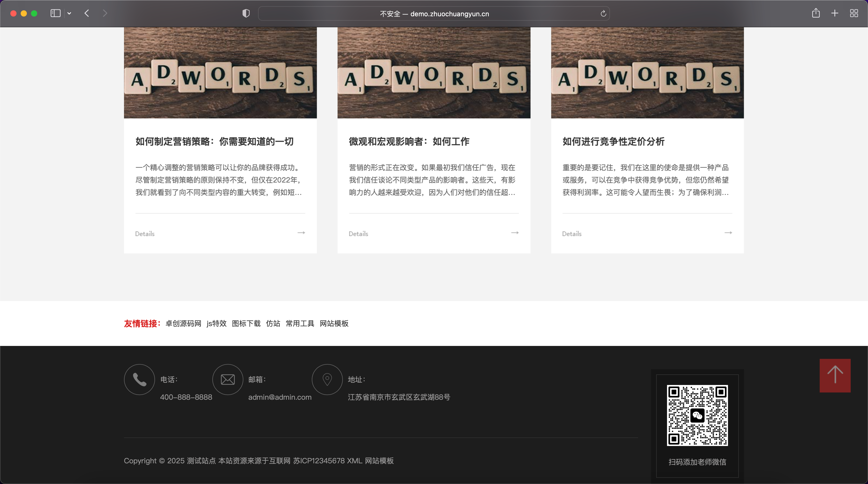Open the 如何制定营销策略 article image

point(220,73)
